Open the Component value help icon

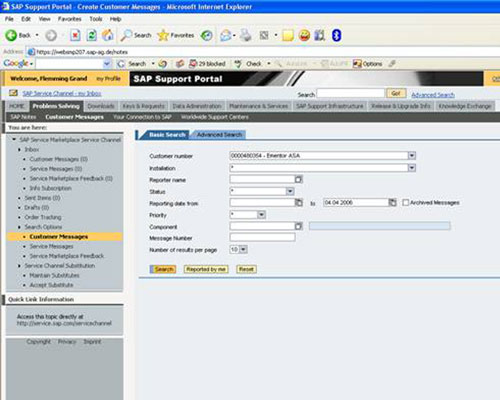[299, 226]
